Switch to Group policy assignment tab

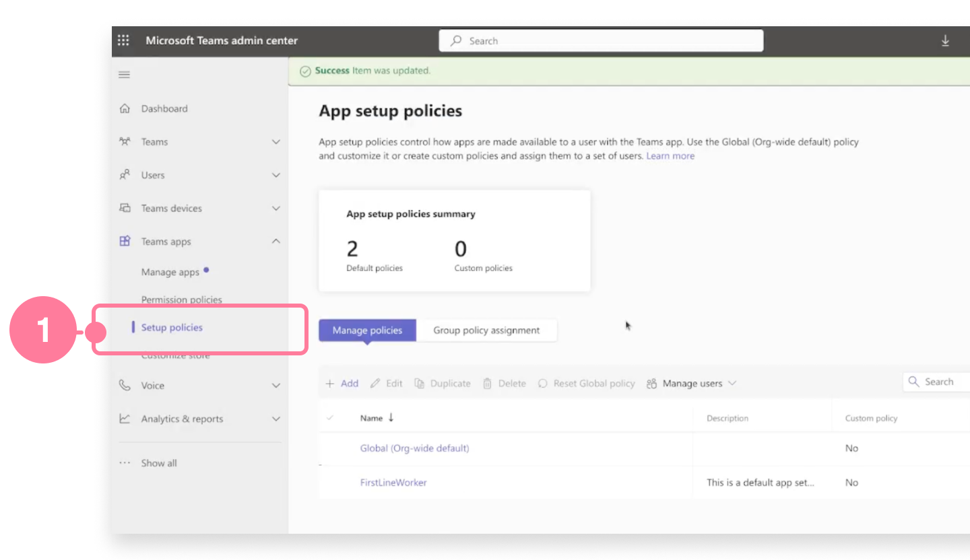coord(486,330)
